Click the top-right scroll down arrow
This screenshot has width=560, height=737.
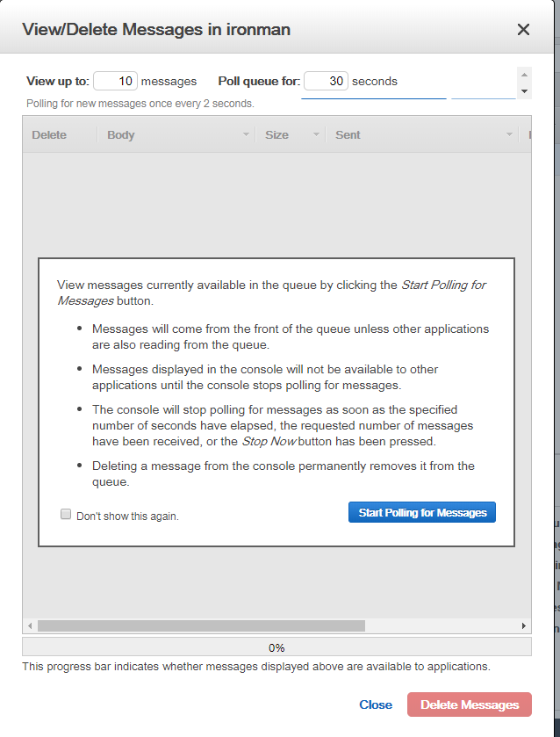[524, 91]
